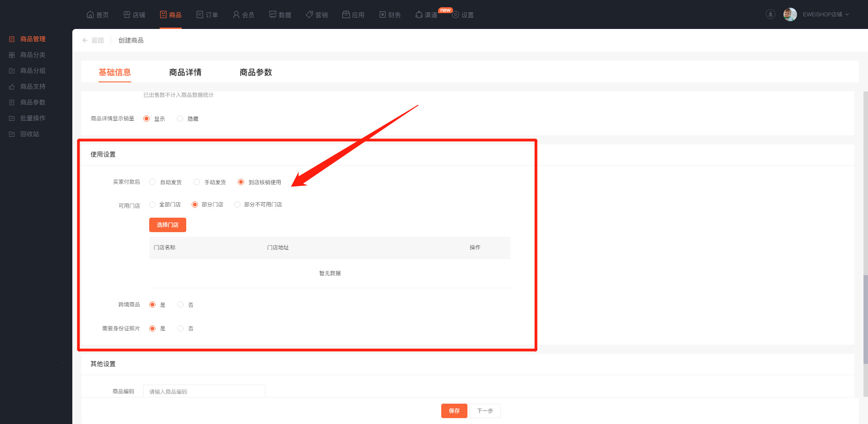Click the 选择门店 button

[x=167, y=225]
